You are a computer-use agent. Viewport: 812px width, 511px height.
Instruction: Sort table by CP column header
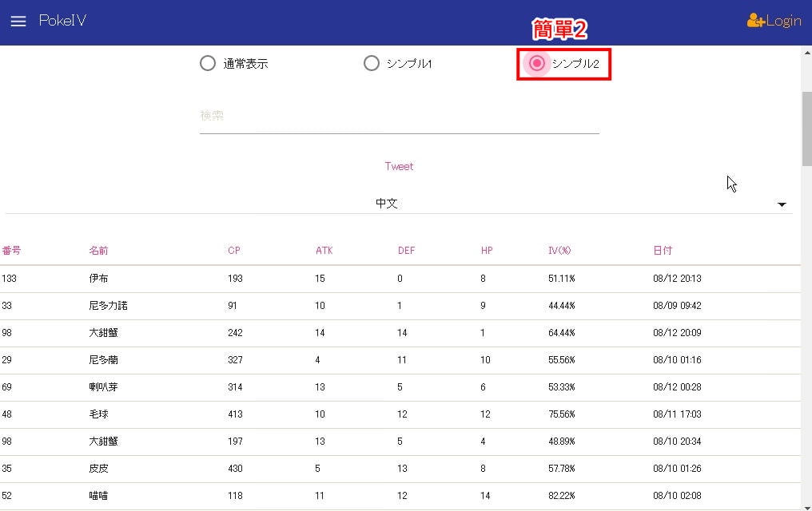click(x=234, y=251)
